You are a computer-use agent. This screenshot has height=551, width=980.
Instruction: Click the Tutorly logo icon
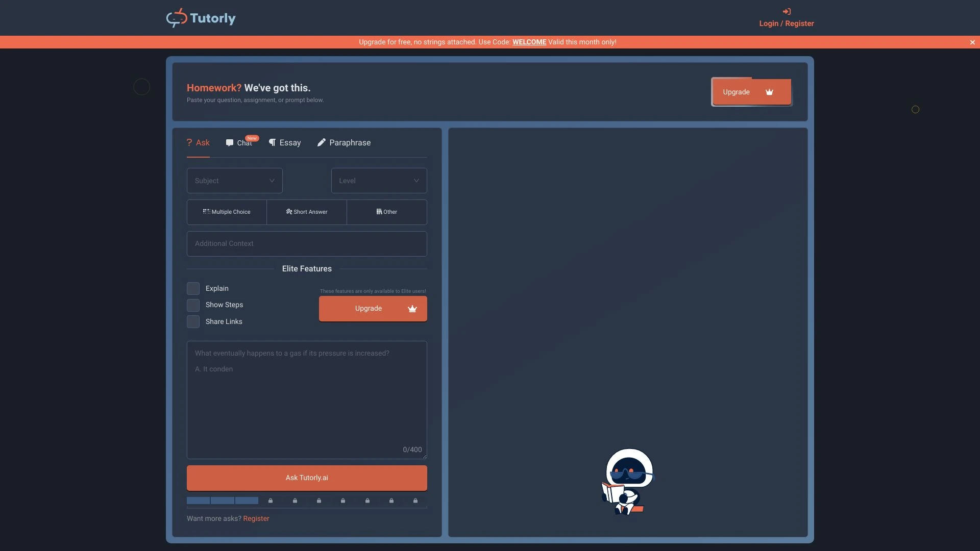pos(176,17)
